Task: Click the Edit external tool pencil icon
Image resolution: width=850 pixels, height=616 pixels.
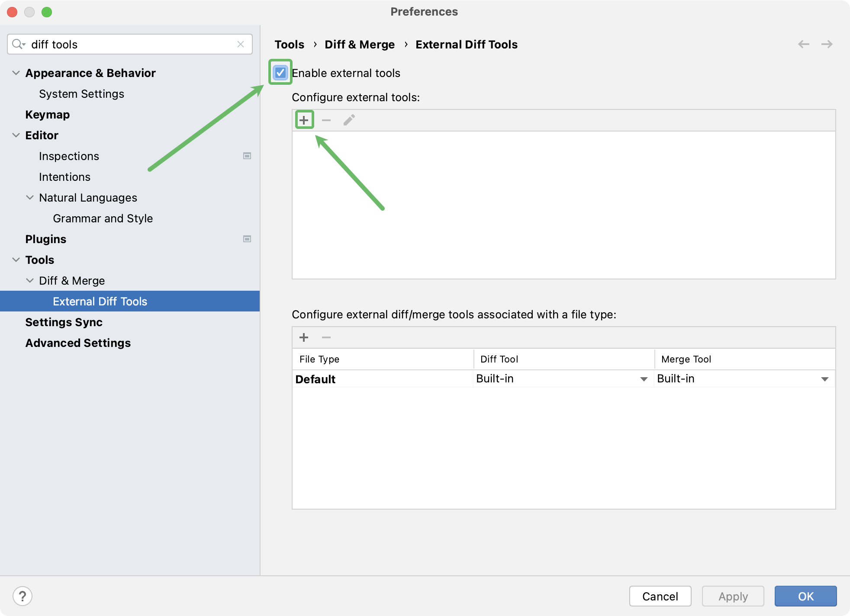Action: [349, 120]
